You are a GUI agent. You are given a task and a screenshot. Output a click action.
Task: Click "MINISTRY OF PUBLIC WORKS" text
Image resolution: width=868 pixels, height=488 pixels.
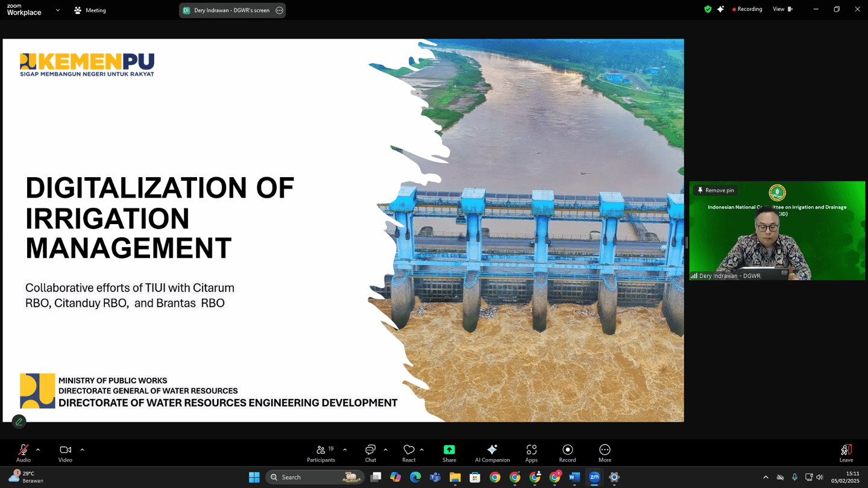(x=113, y=381)
